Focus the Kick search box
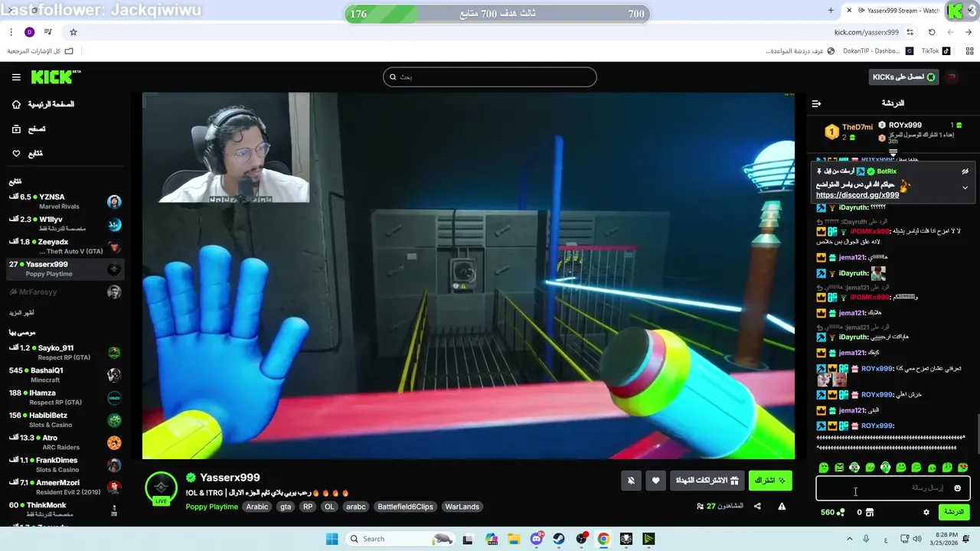Image resolution: width=980 pixels, height=551 pixels. tap(490, 77)
